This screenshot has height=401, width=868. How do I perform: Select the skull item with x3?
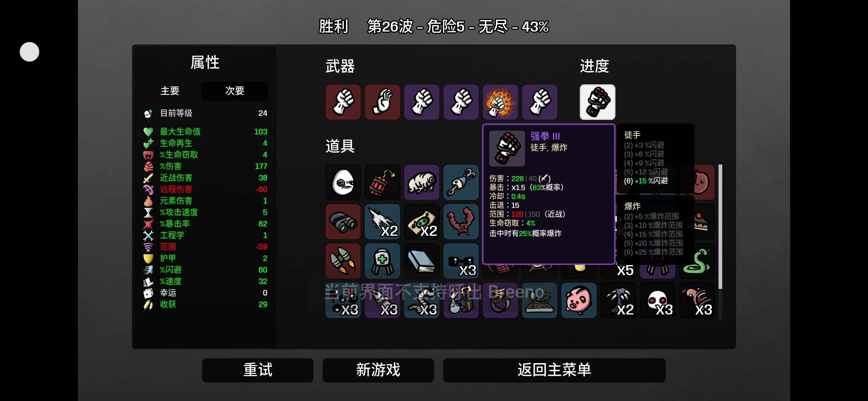coord(657,300)
